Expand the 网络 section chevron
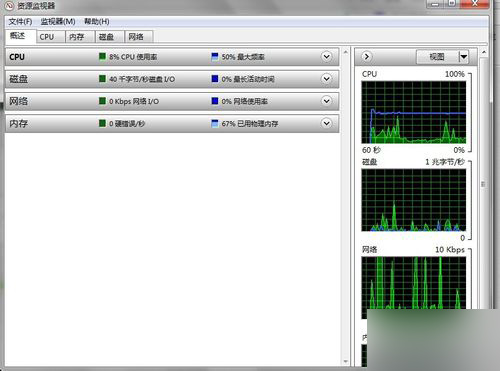500x371 pixels. [327, 101]
